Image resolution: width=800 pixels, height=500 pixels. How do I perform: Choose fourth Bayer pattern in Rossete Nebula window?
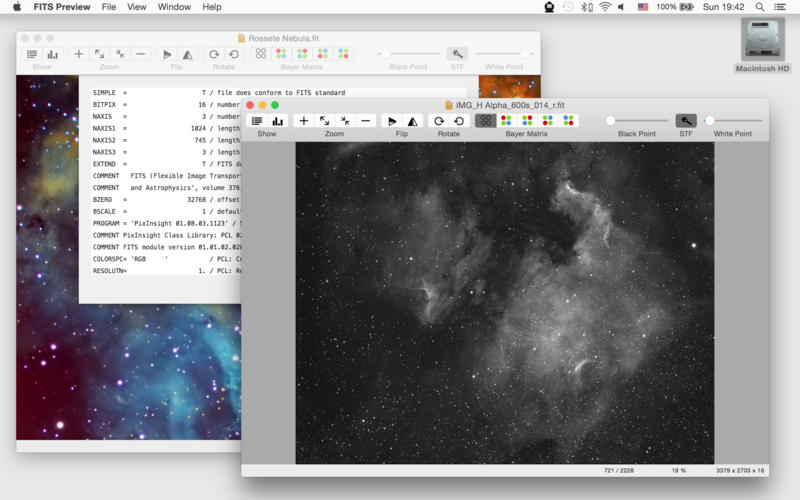(323, 54)
